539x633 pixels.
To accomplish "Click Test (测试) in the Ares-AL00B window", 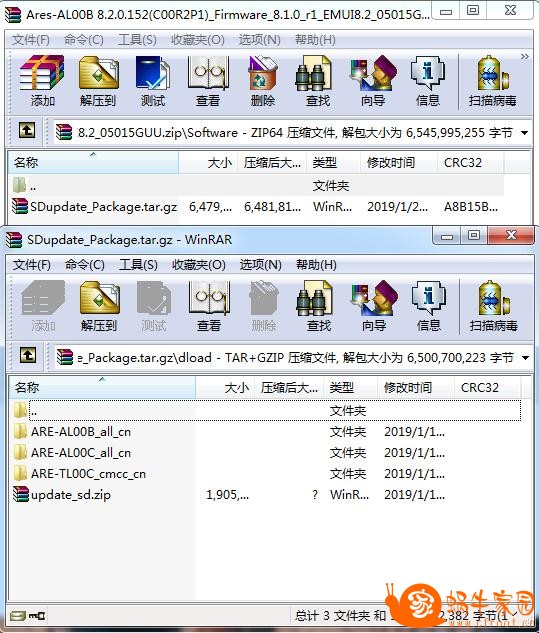I will (153, 82).
